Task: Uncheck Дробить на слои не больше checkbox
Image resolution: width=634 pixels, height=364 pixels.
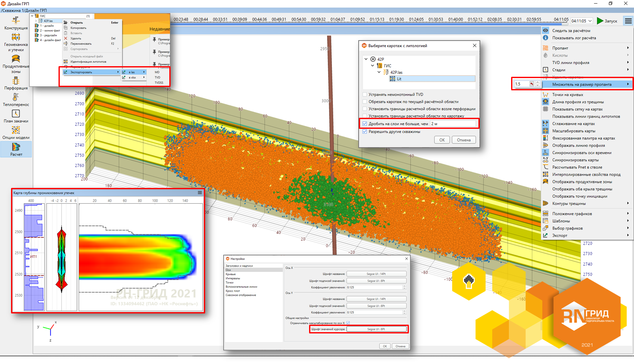Action: tap(365, 124)
